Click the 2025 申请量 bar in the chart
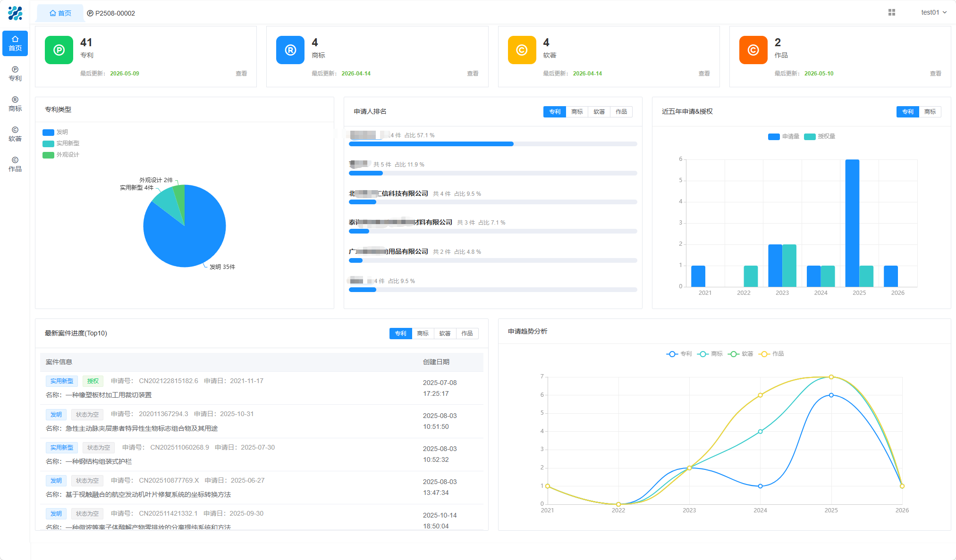This screenshot has width=956, height=560. (x=852, y=223)
